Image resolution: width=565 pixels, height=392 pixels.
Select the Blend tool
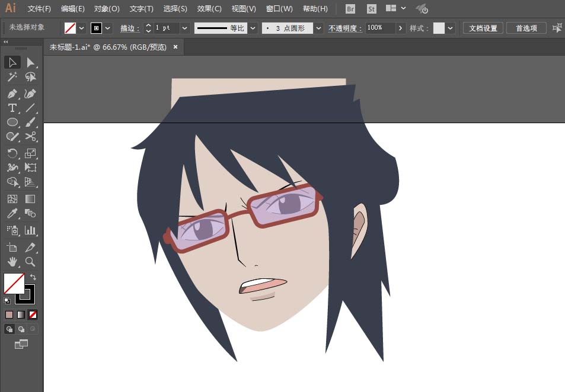point(30,213)
